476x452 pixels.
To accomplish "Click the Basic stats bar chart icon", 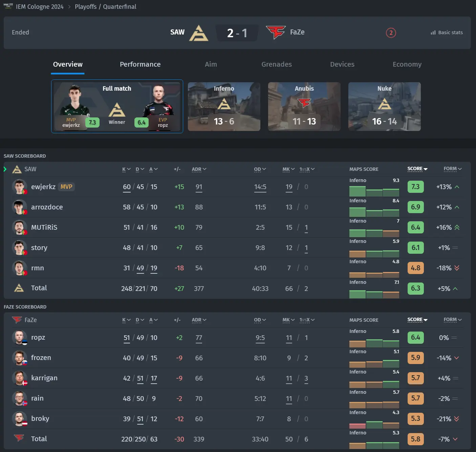I will [x=433, y=32].
